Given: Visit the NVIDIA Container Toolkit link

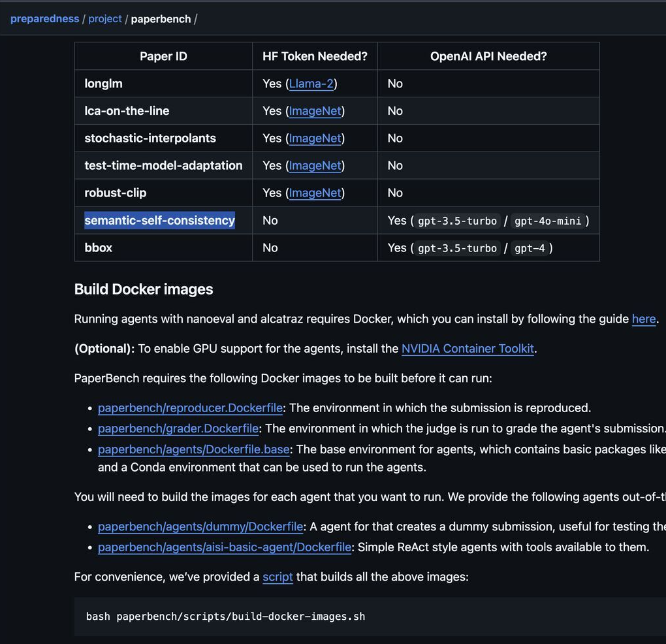Looking at the screenshot, I should point(468,349).
